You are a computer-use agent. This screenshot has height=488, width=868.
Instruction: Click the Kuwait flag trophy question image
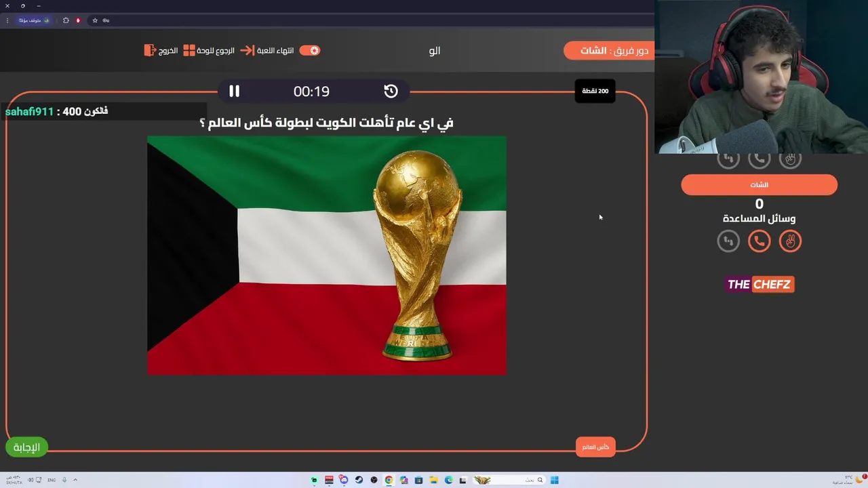click(x=327, y=255)
